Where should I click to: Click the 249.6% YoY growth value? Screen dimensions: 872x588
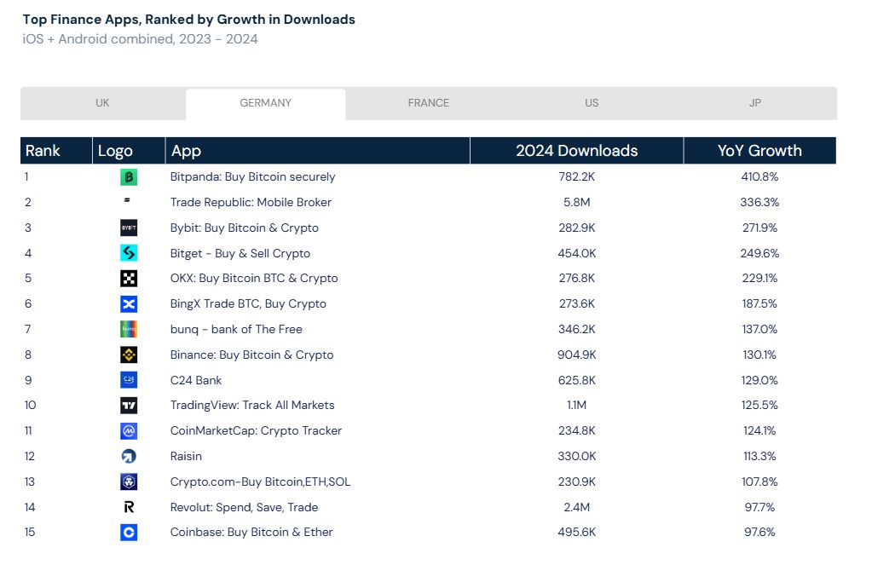pos(759,253)
